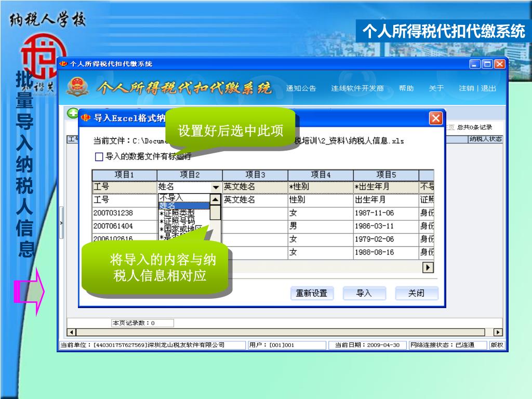Click the 总共0条记录 text
The height and width of the screenshot is (399, 532).
click(474, 127)
